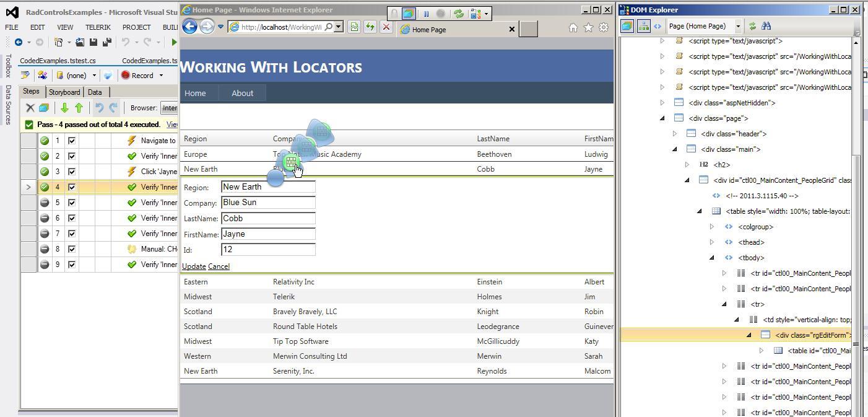This screenshot has width=868, height=417.
Task: Collapse the div class="page" node
Action: (662, 118)
